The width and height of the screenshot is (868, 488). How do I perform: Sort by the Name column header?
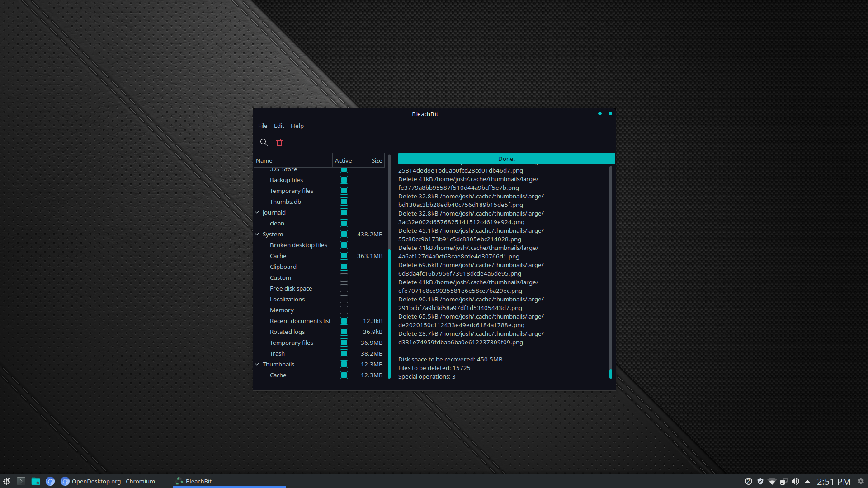coord(293,160)
